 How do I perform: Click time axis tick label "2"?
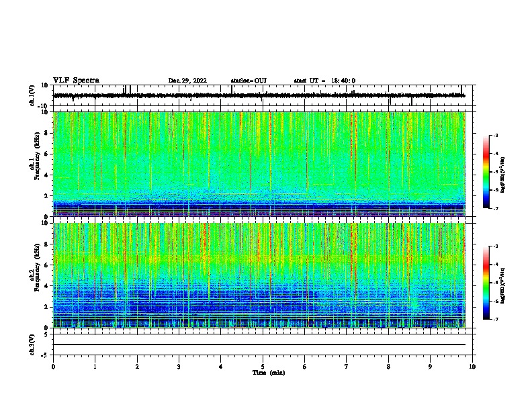coord(137,367)
